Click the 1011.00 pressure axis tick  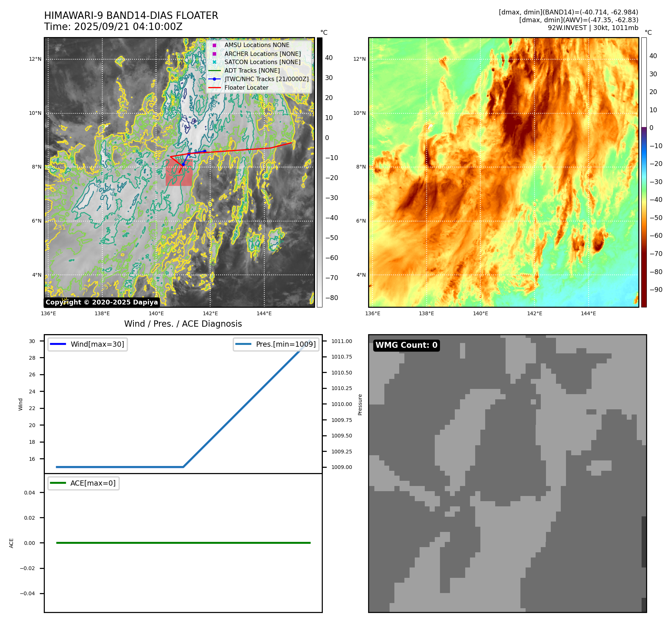(342, 341)
